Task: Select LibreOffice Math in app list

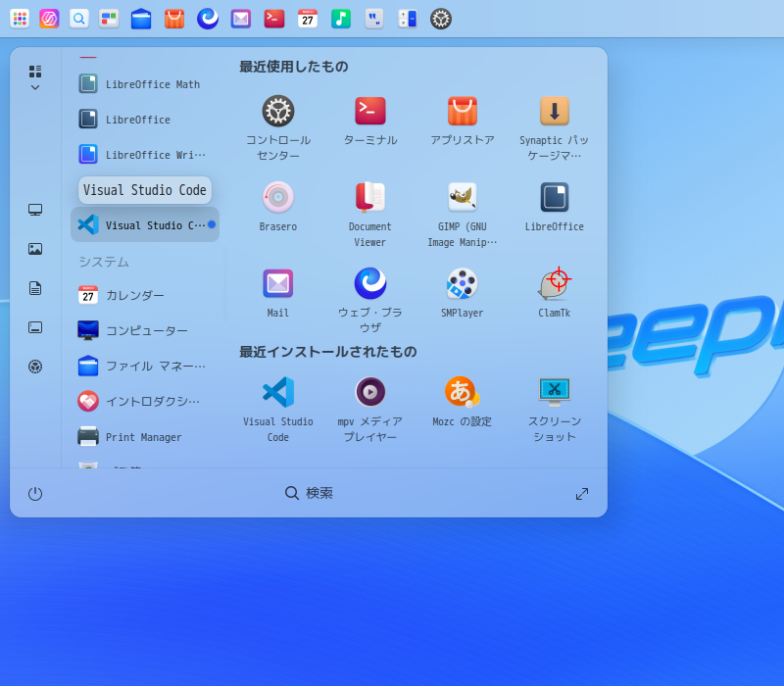Action: click(x=144, y=84)
